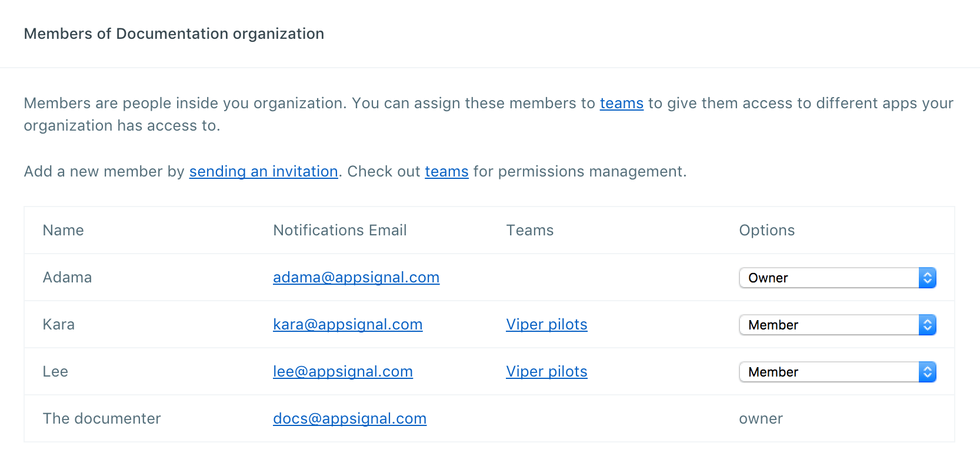Click the Notifications Email column header
The image size is (980, 466).
click(340, 231)
